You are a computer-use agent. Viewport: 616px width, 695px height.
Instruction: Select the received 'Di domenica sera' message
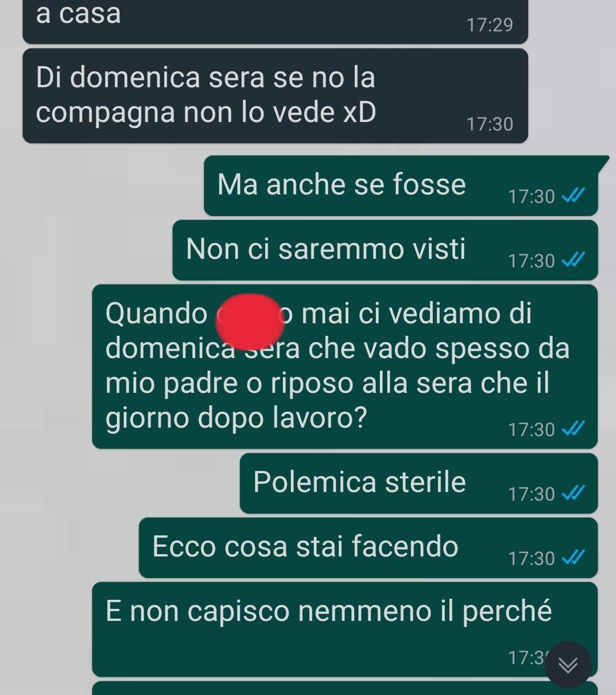275,96
